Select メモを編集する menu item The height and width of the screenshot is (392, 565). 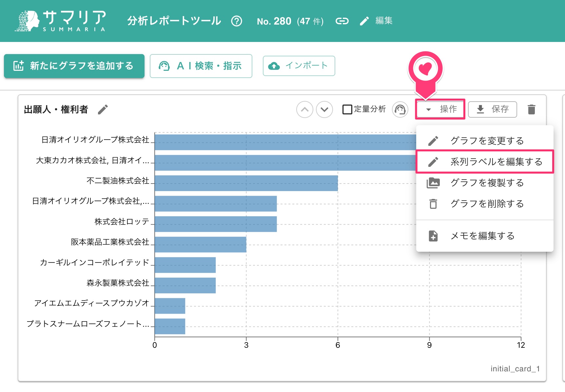coord(485,236)
